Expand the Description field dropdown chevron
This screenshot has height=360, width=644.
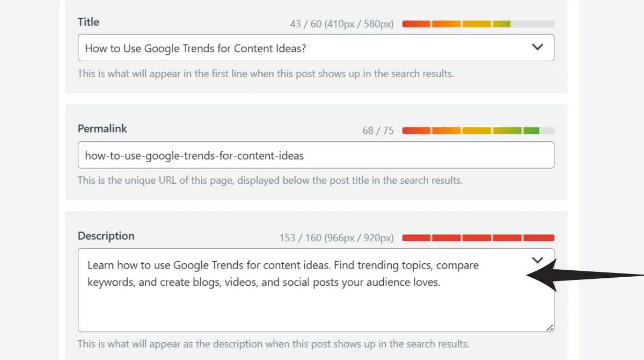point(537,260)
